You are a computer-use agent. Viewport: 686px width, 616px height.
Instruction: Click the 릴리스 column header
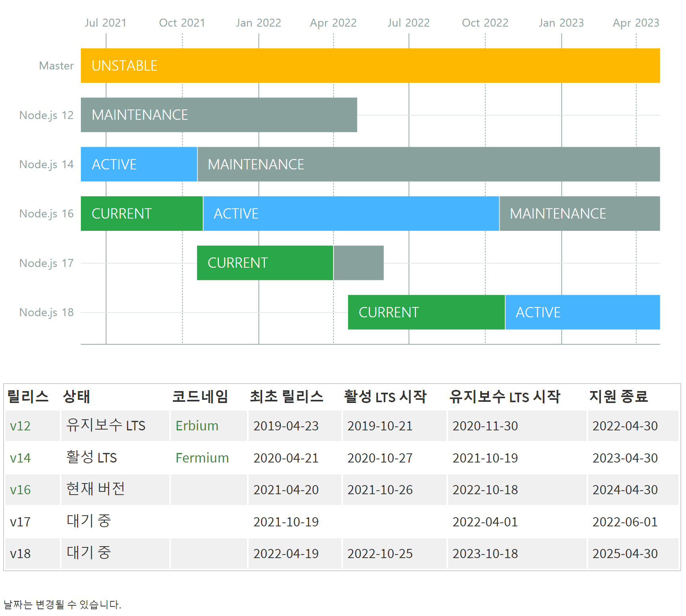pyautogui.click(x=28, y=396)
